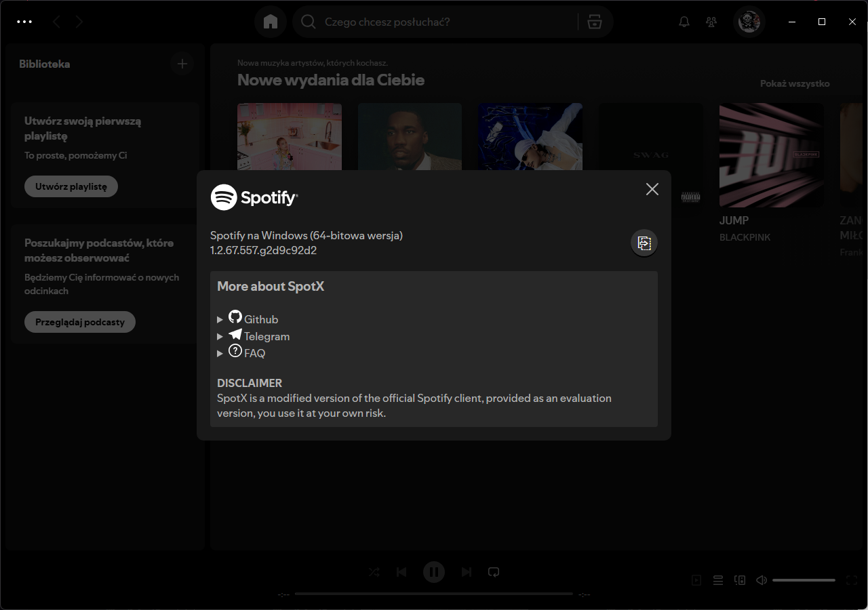Open notifications via the bell icon

pos(684,22)
